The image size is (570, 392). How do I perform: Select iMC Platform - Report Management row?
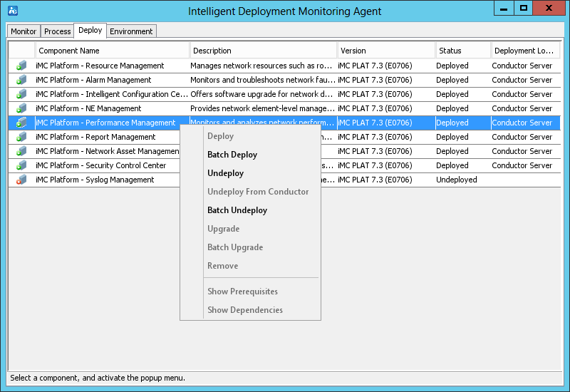click(x=284, y=137)
